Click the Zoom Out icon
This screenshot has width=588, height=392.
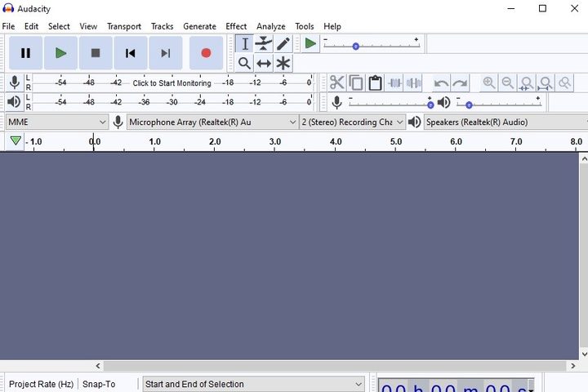pyautogui.click(x=508, y=82)
